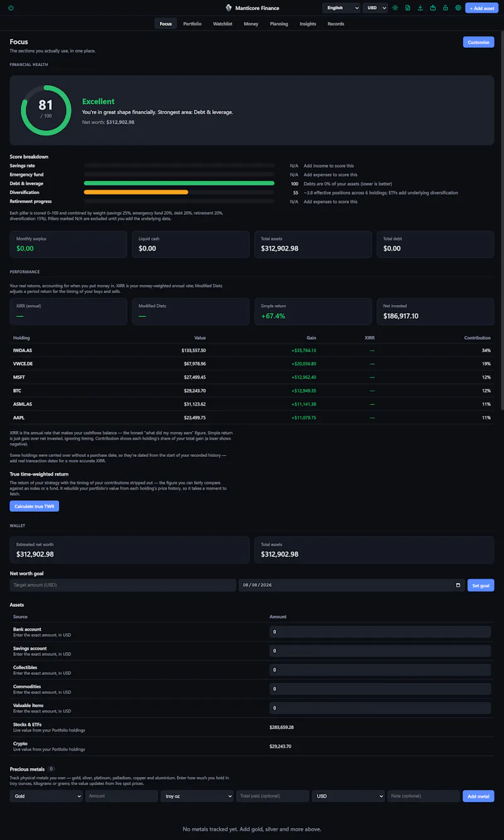Image resolution: width=504 pixels, height=840 pixels.
Task: Click the VWCE.DE holding name
Action: (x=24, y=364)
